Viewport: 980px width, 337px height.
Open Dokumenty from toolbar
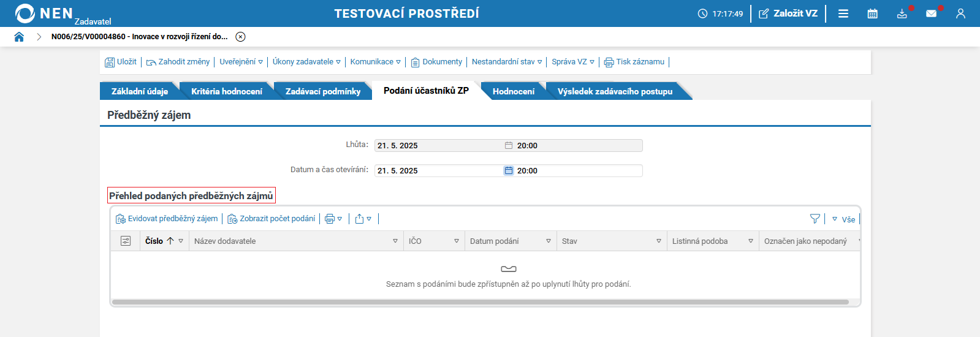point(436,62)
